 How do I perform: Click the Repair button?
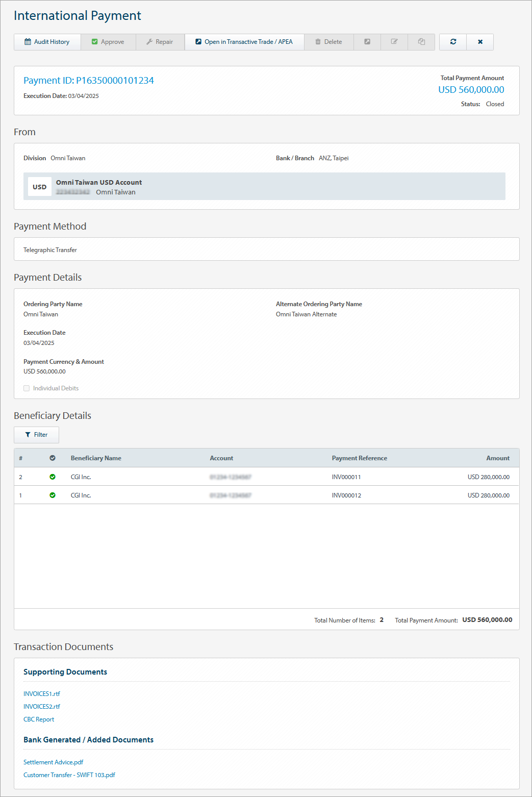coord(160,42)
